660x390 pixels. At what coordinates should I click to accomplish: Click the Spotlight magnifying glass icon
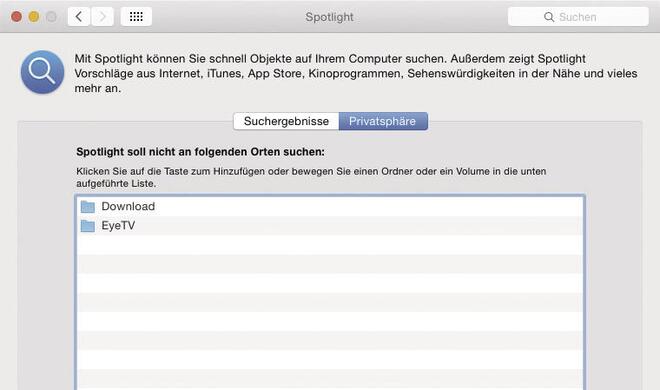coord(43,72)
